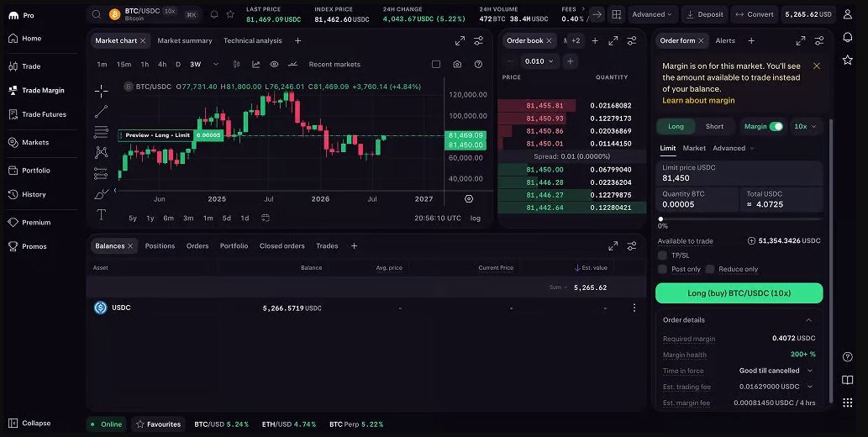Screen dimensions: 868x437
Task: Click the 81,455.81 ask price row
Action: tap(572, 105)
